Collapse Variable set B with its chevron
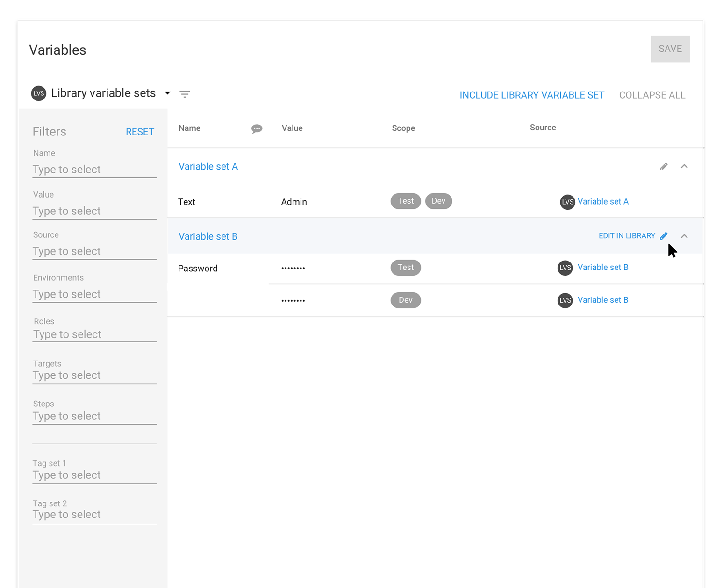 tap(684, 236)
